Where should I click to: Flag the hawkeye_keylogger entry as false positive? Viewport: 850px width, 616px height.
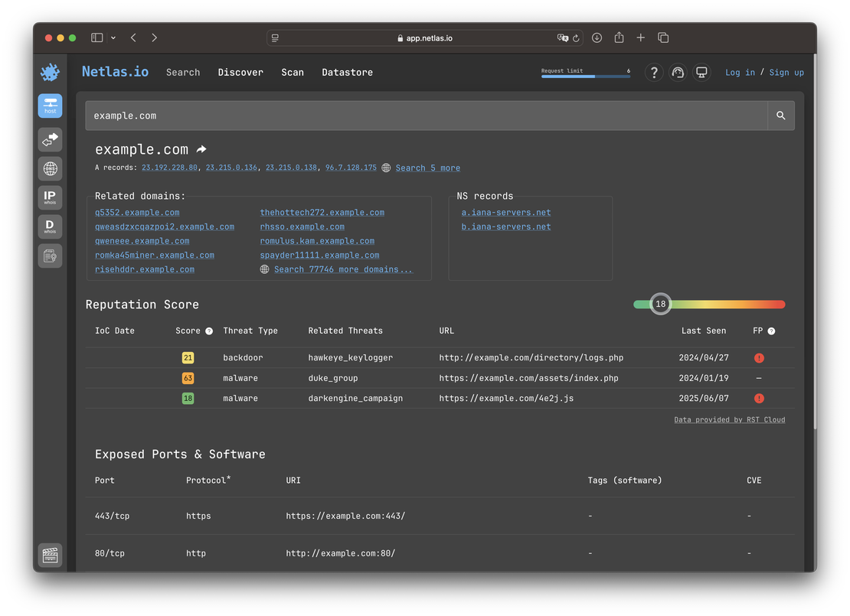click(758, 357)
